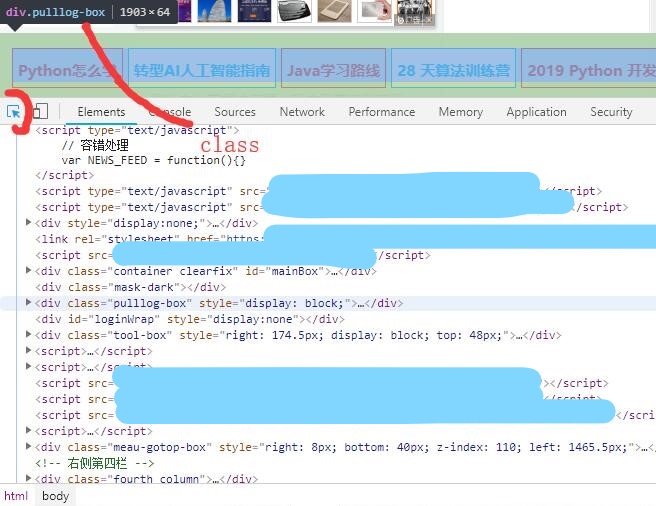This screenshot has height=506, width=656.
Task: Activate the element inspector picker icon
Action: pos(13,112)
